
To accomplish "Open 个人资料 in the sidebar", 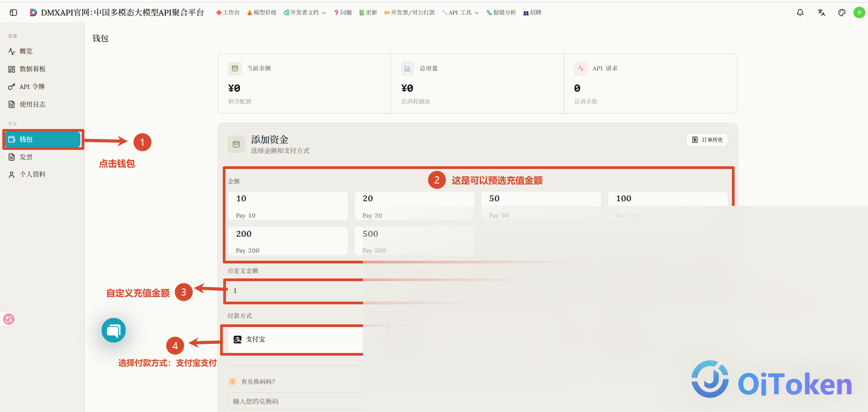I will [x=42, y=174].
